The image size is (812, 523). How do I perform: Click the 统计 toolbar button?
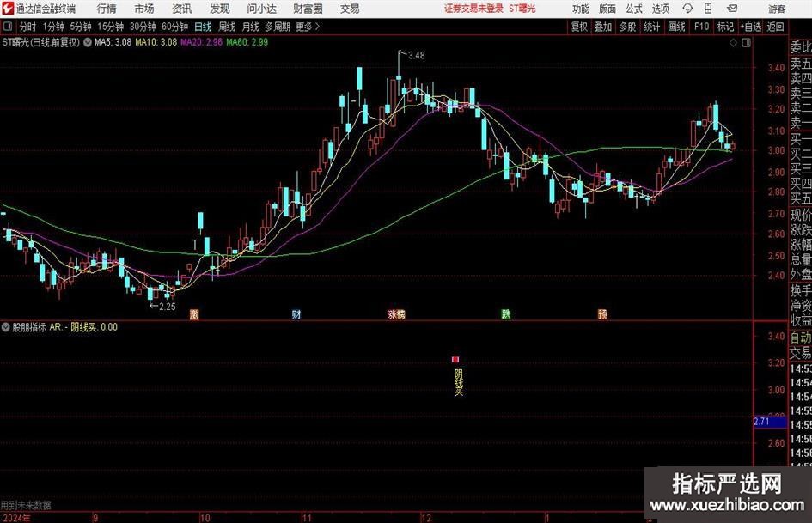(651, 27)
